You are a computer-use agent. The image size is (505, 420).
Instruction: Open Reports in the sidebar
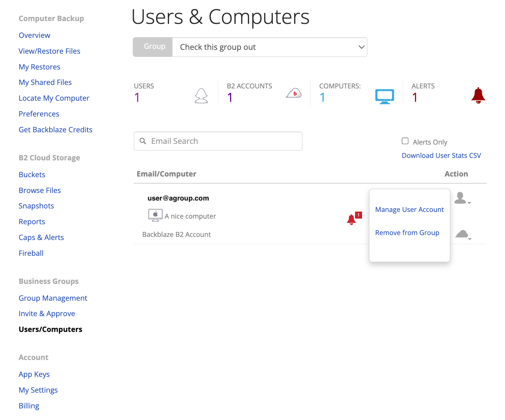pos(32,222)
